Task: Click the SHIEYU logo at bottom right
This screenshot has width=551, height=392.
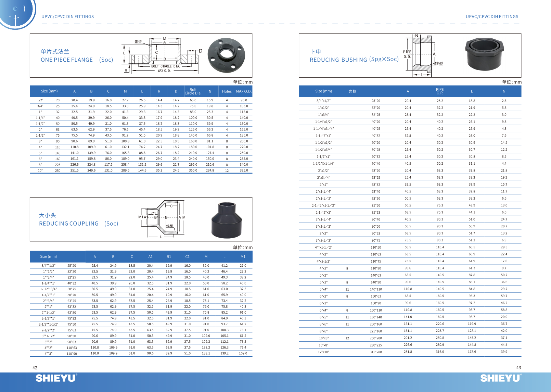Action: [500, 378]
